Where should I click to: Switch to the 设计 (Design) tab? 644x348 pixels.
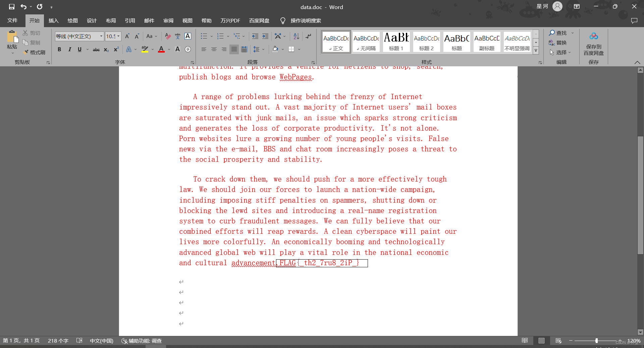(x=92, y=20)
